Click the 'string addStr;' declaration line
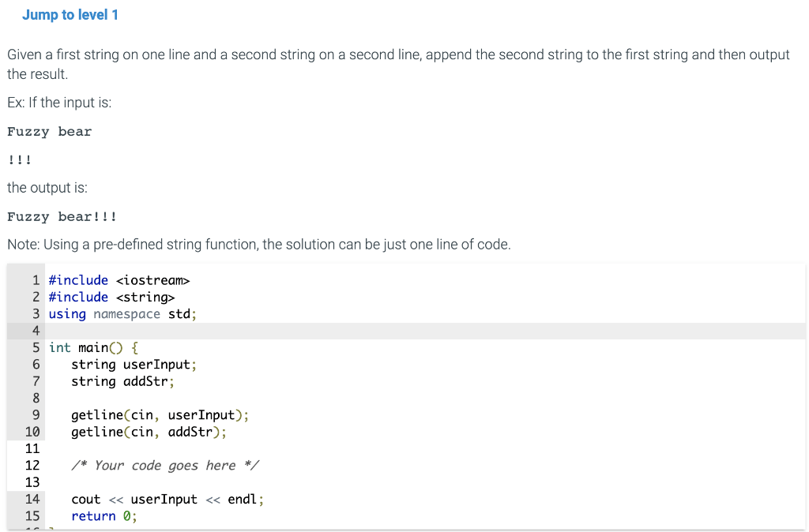Viewport: 809px width, 532px height. click(x=123, y=381)
